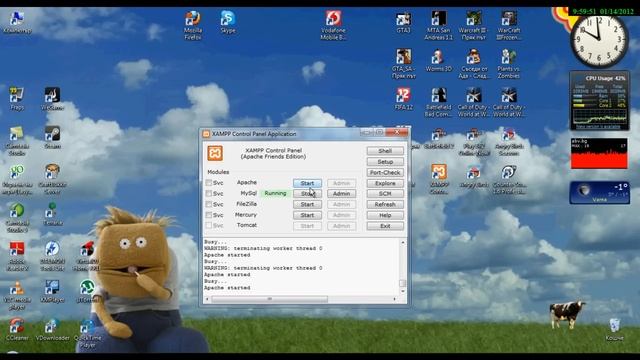The image size is (640, 360).
Task: Click the red network meter gadget
Action: click(599, 153)
